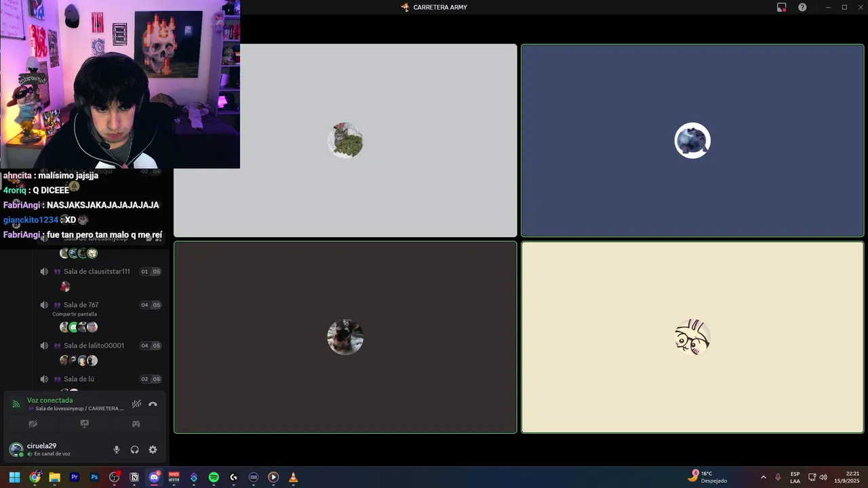Start screen share from voice panel
The width and height of the screenshot is (868, 488).
pos(84,424)
